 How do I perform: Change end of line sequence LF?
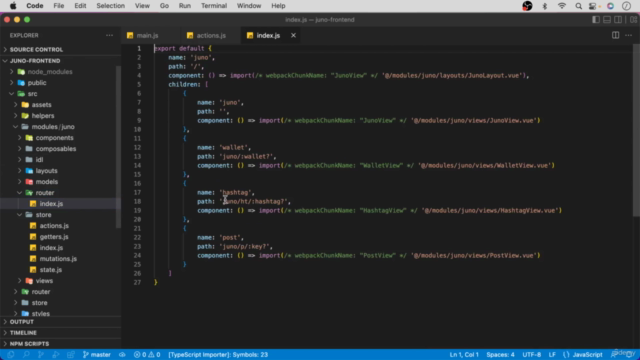point(552,355)
